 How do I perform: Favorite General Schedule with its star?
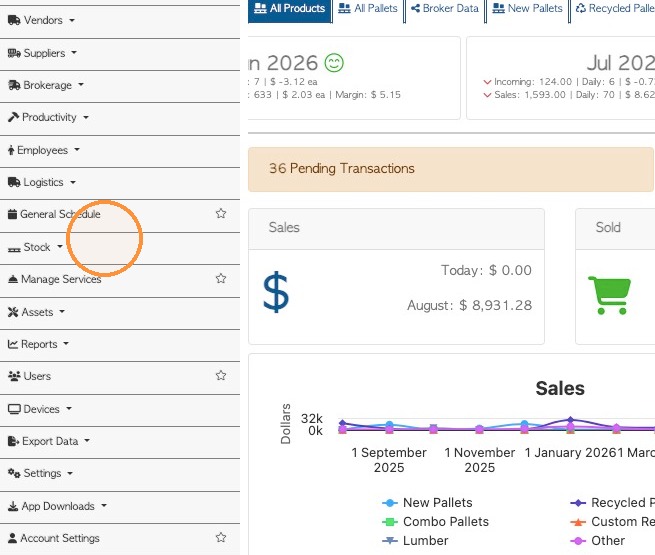point(221,213)
